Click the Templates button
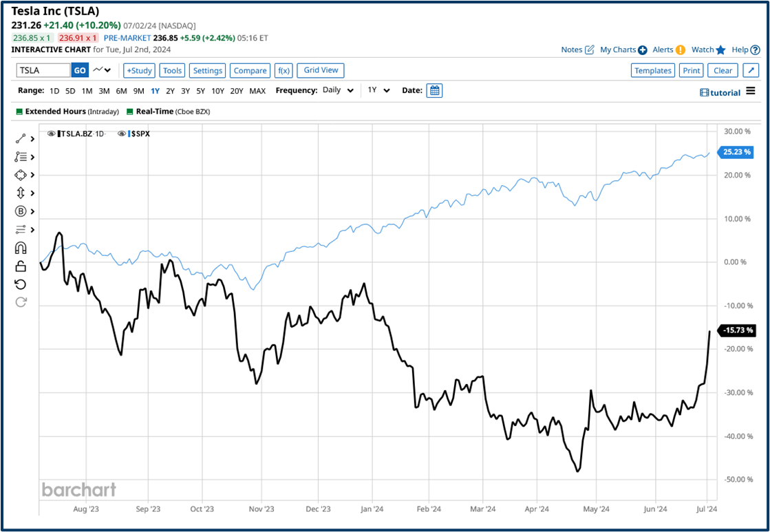Screen dimensions: 770x532 652,70
